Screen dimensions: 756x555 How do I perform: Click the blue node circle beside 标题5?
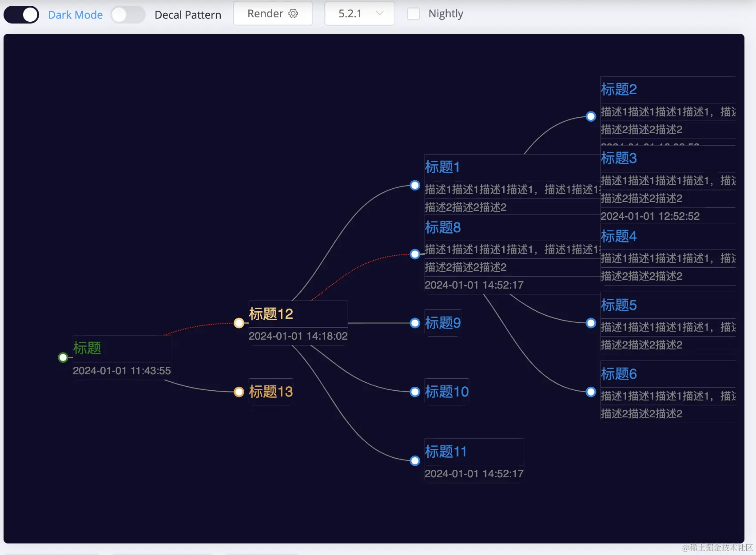coord(591,323)
